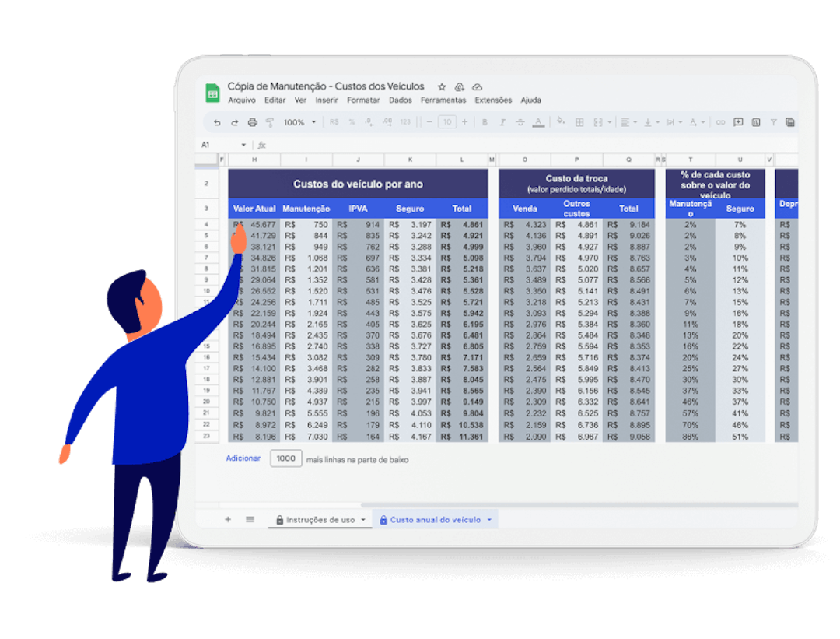Merge the selected cells
840x639 pixels.
[598, 122]
